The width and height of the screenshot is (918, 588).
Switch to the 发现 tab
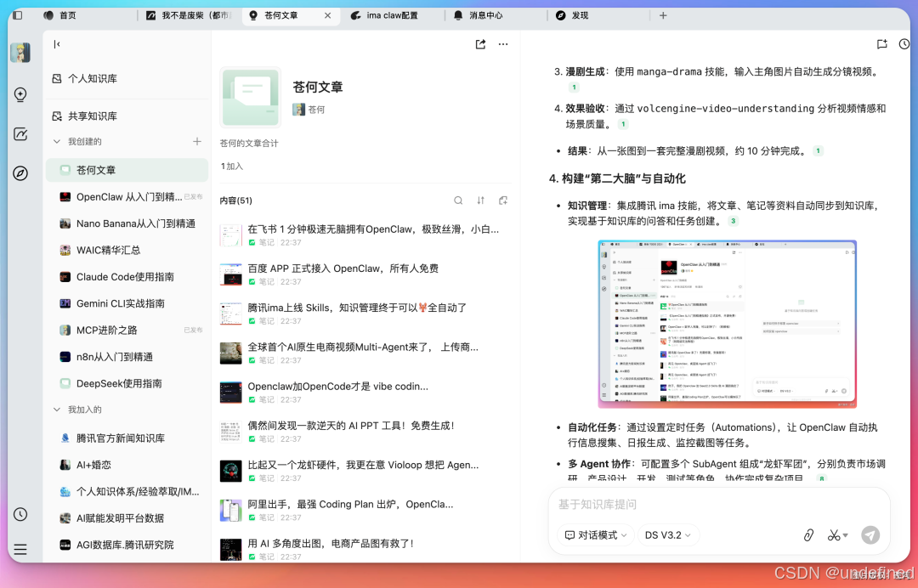573,15
